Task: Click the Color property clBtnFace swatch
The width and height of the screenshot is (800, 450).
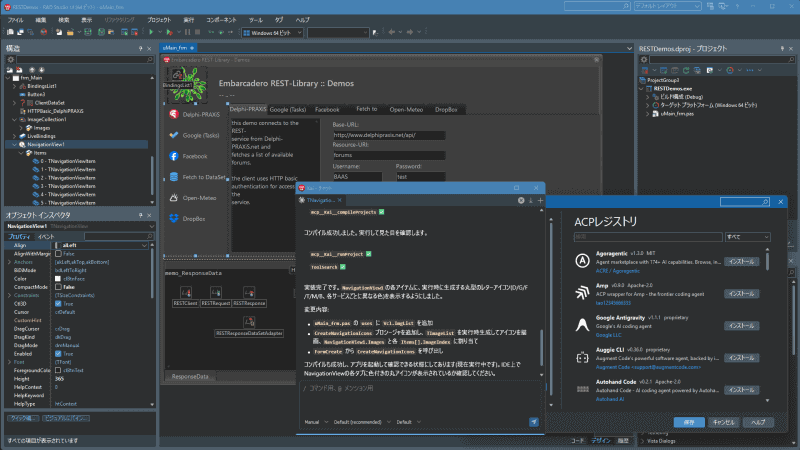Action: [58, 279]
